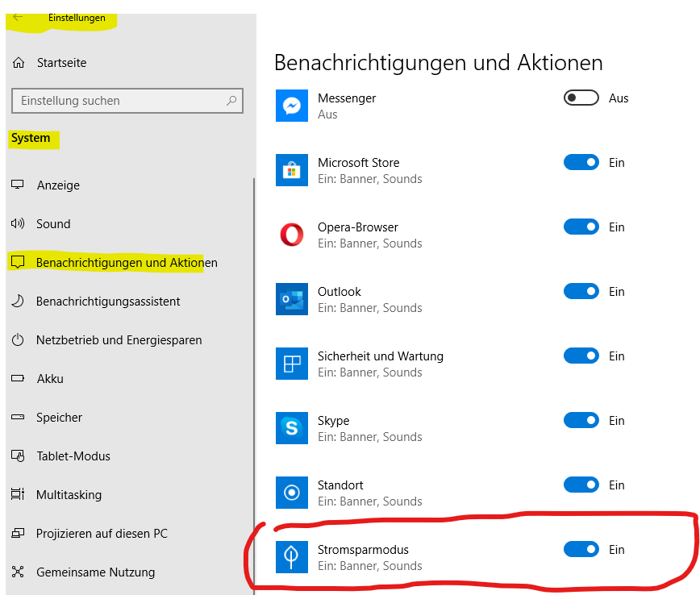This screenshot has height=595, width=700.
Task: Click the Microsoft Store app icon
Action: [291, 170]
